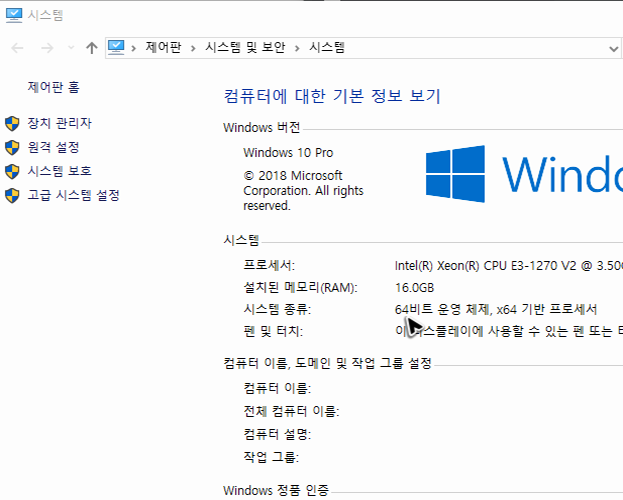Click 작업 그룹 label
This screenshot has height=500, width=623.
pos(271,457)
